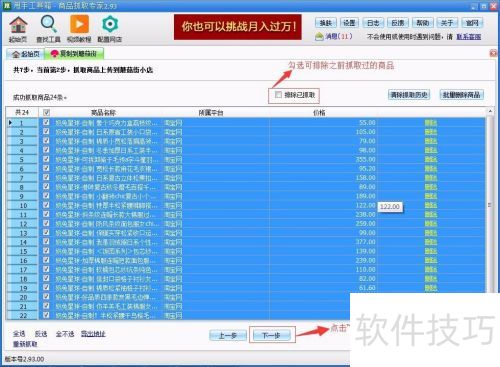Open the 起始页 home icon in toolbar
The width and height of the screenshot is (500, 367).
18,29
